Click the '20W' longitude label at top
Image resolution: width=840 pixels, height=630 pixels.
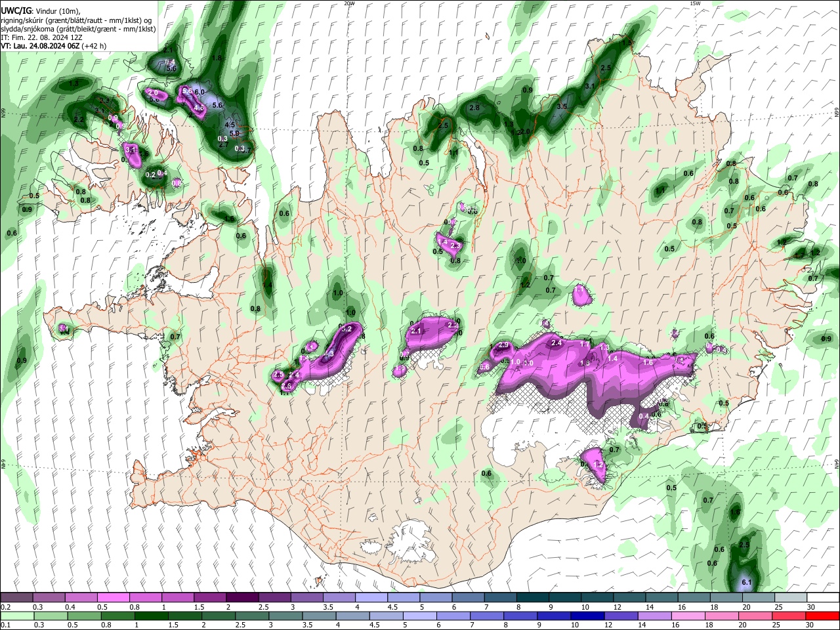point(349,3)
